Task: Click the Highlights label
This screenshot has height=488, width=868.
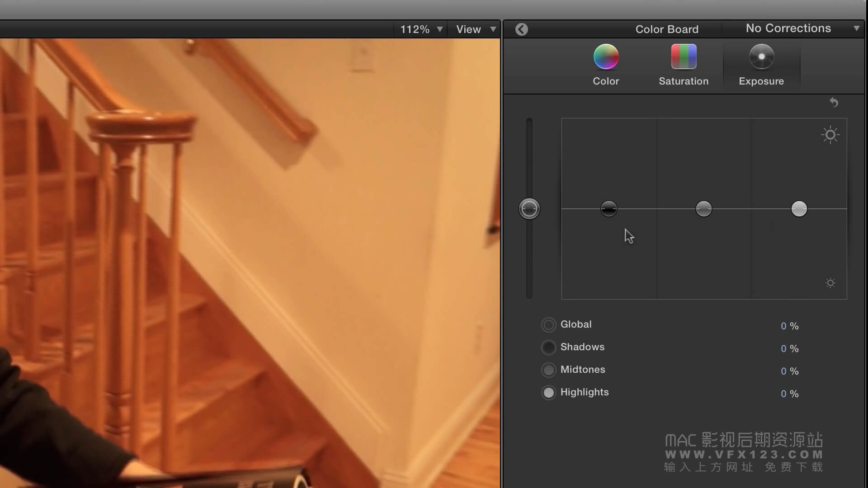Action: pos(585,392)
